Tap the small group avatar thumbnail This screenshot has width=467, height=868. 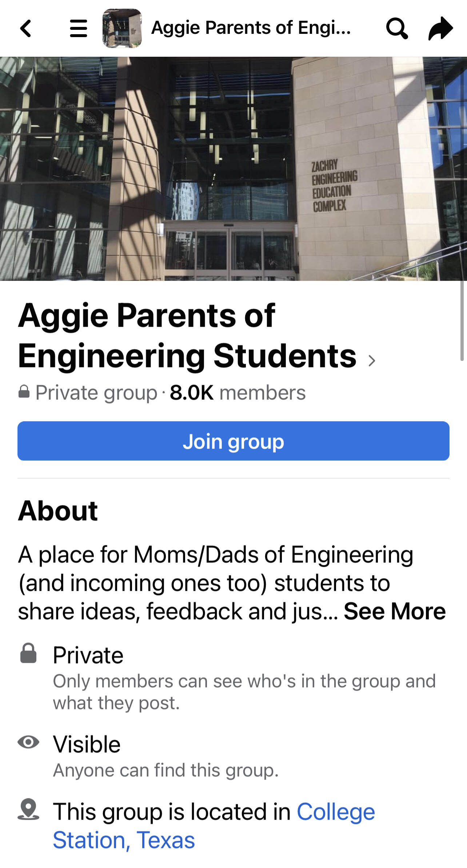(122, 28)
